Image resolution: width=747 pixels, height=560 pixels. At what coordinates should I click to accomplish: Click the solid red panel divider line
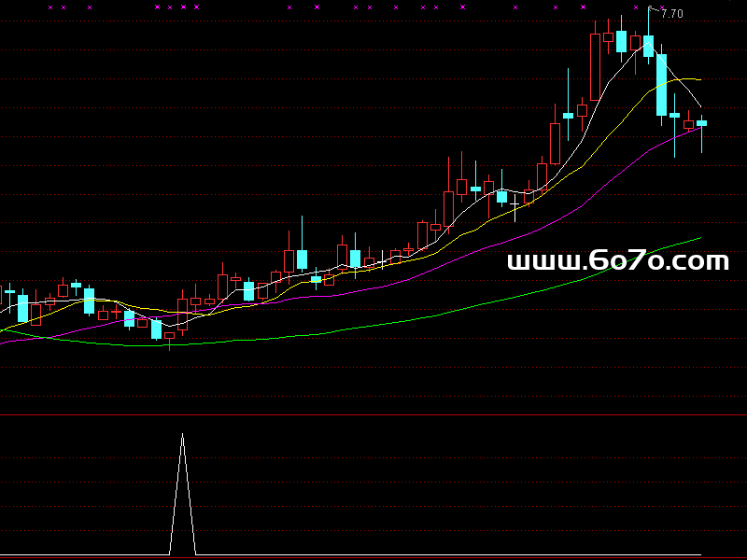point(373,414)
